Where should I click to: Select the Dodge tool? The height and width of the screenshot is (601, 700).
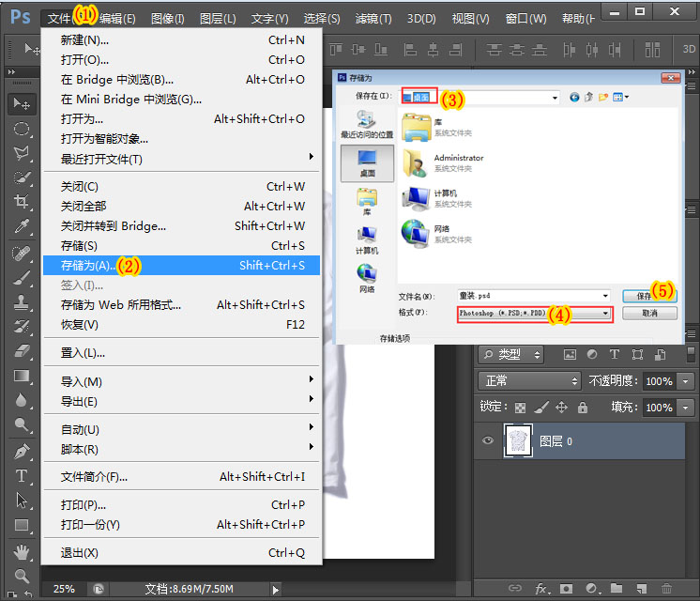tap(22, 424)
